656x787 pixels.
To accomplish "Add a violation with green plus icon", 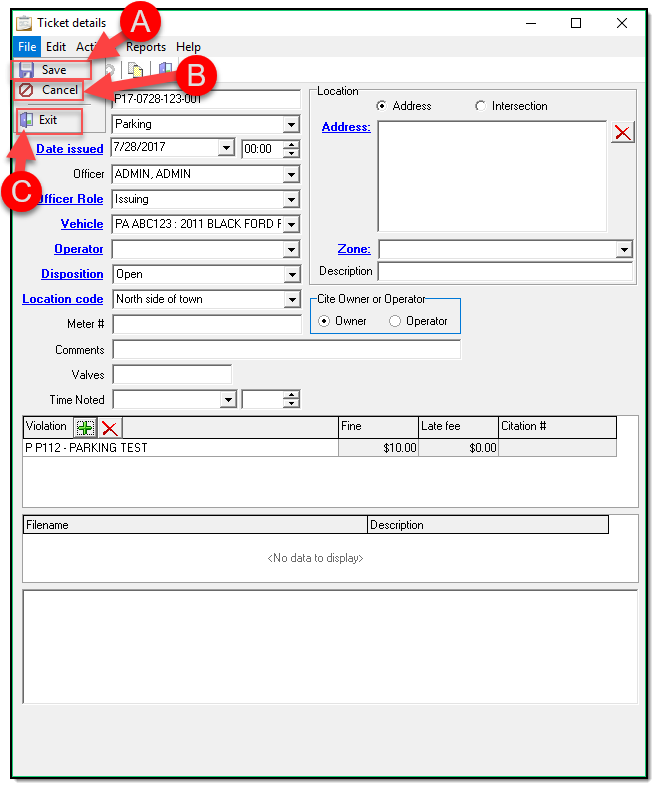I will coord(86,427).
